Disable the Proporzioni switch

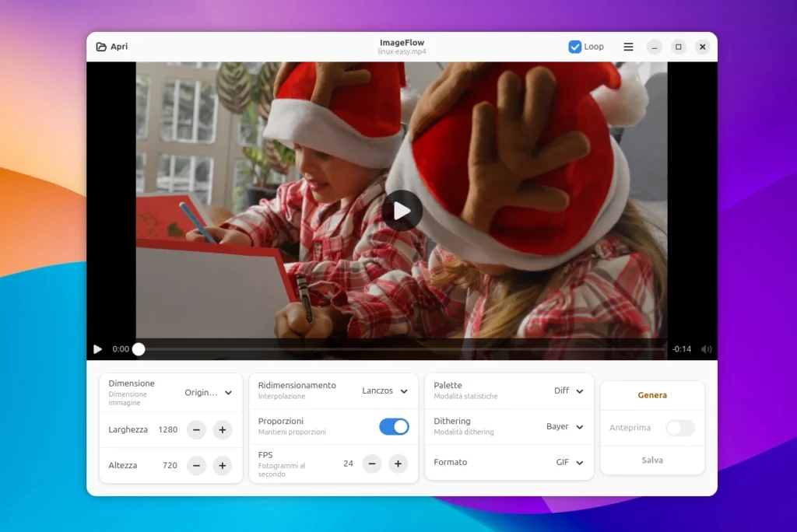tap(394, 426)
